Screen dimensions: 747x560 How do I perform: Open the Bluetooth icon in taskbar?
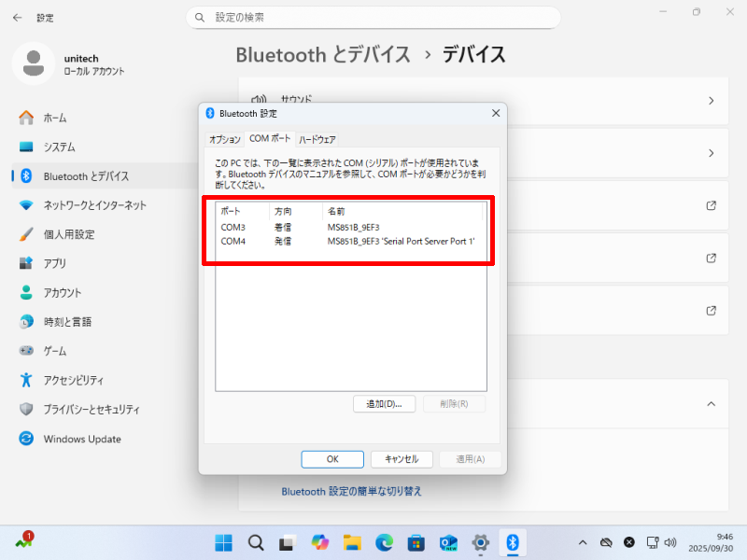coord(513,542)
